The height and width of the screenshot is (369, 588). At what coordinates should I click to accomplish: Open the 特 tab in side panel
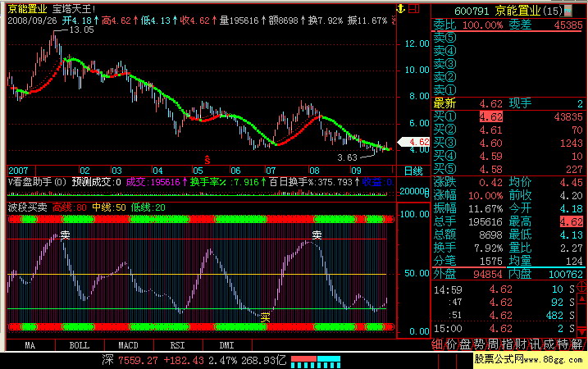pos(563,344)
